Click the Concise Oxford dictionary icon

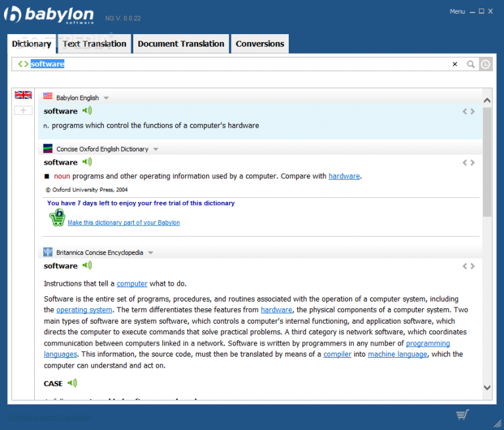48,148
